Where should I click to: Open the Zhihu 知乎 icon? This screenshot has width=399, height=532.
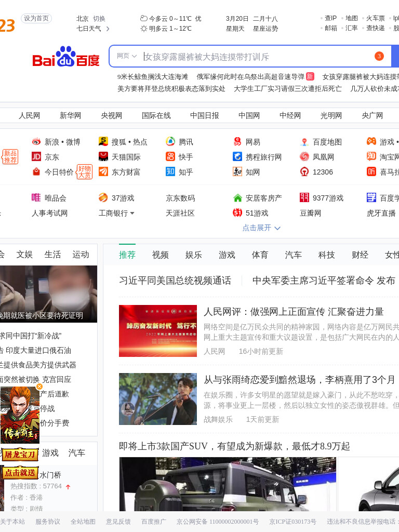click(x=170, y=171)
